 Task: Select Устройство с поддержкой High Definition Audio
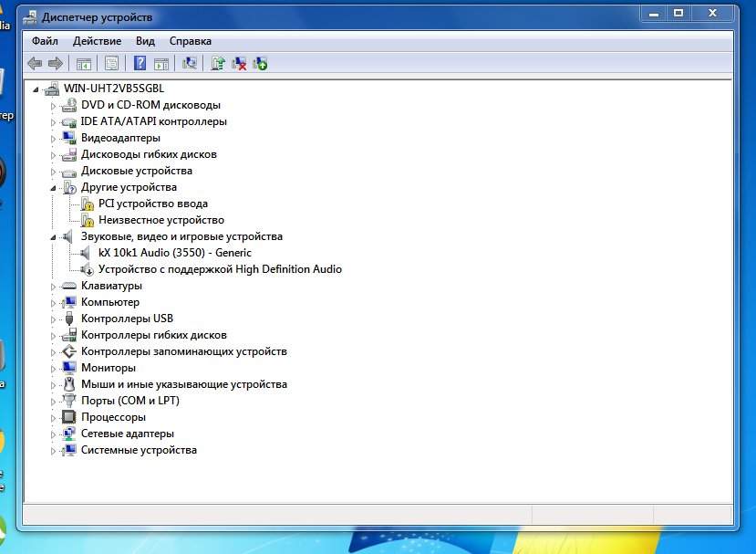[x=220, y=269]
